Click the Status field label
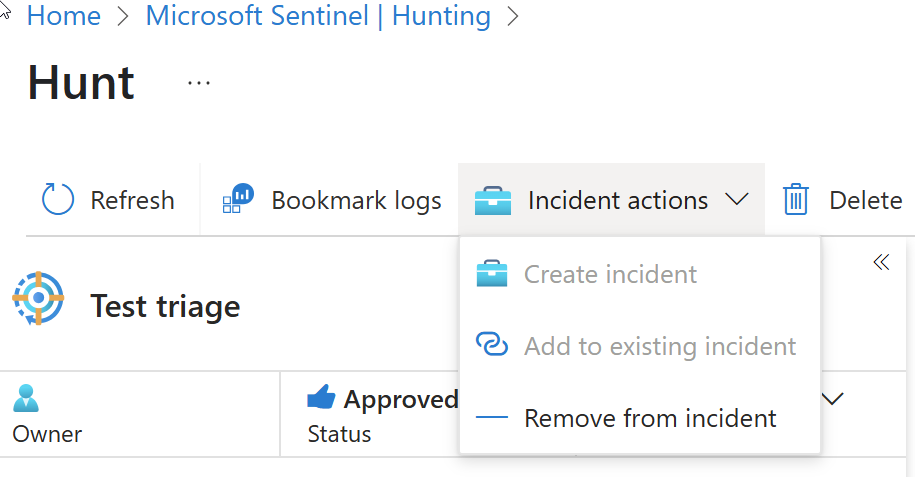 [340, 434]
